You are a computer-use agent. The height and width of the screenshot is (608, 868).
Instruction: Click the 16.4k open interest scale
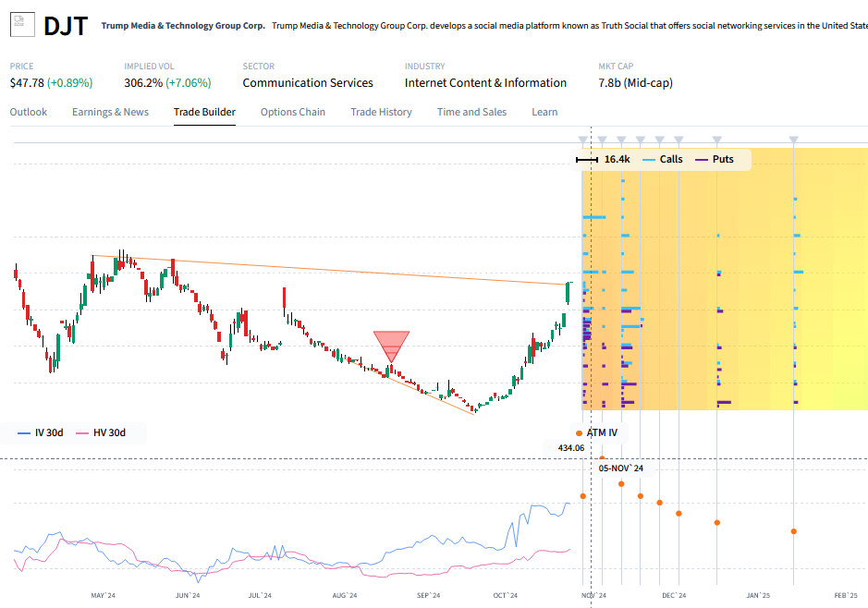point(603,159)
